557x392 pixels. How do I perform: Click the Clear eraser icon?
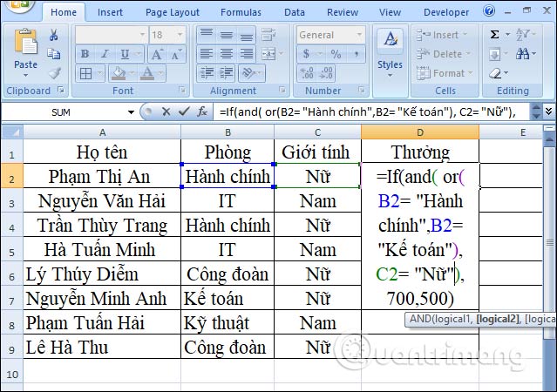[x=495, y=73]
